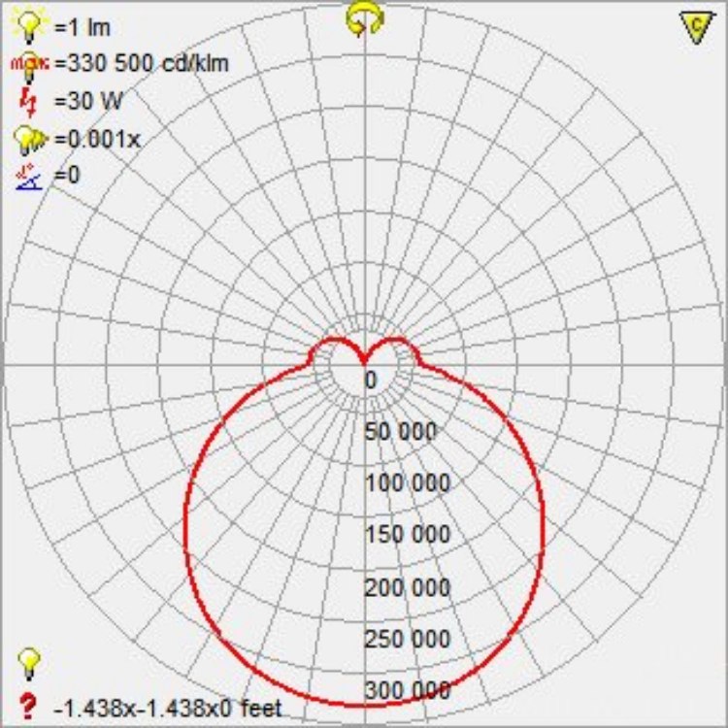Click the red max intensity icon
The height and width of the screenshot is (728, 728).
(30, 64)
